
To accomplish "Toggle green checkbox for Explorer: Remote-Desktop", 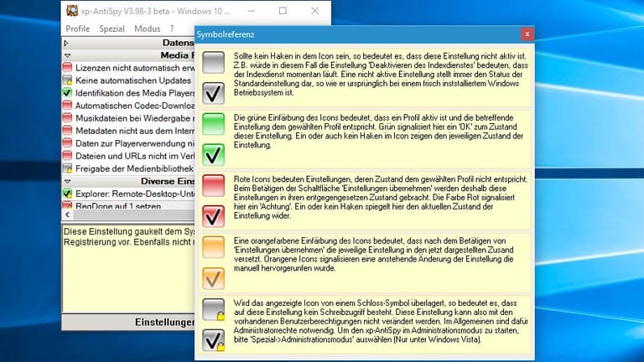I will click(x=67, y=194).
